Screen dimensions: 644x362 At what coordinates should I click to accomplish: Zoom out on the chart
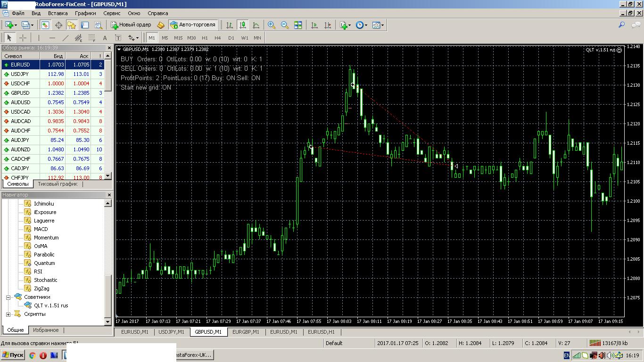click(x=285, y=25)
